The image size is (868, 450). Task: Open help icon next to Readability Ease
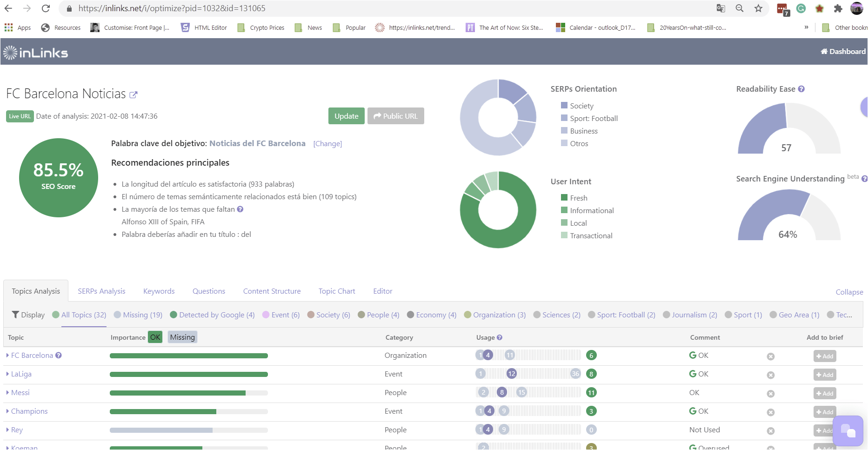pyautogui.click(x=801, y=89)
